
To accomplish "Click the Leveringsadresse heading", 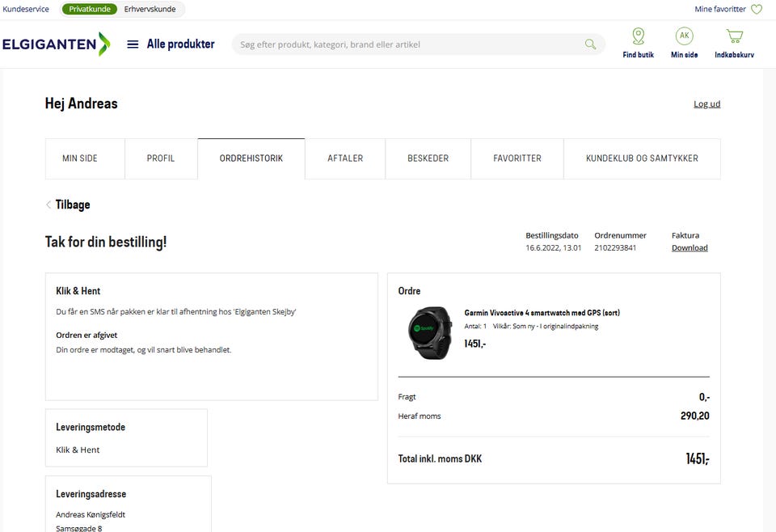I will pos(91,494).
